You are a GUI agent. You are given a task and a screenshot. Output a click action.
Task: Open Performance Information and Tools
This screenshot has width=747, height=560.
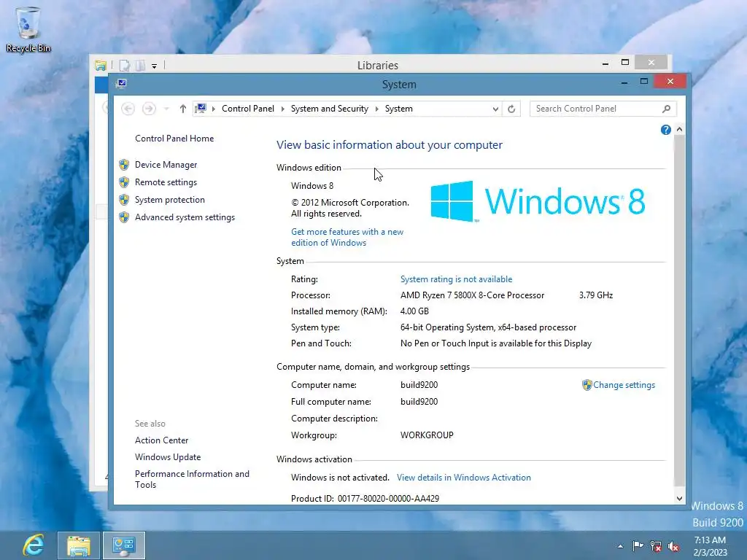tap(192, 480)
